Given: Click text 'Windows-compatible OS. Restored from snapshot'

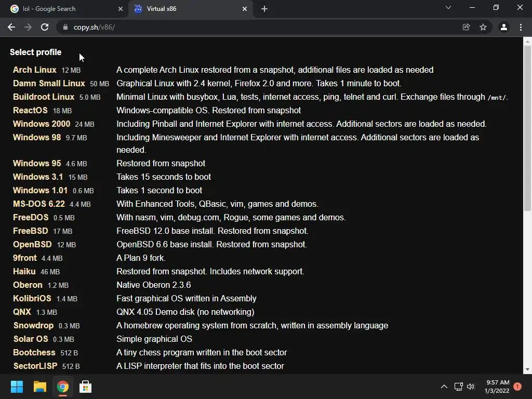Looking at the screenshot, I should coord(209,111).
